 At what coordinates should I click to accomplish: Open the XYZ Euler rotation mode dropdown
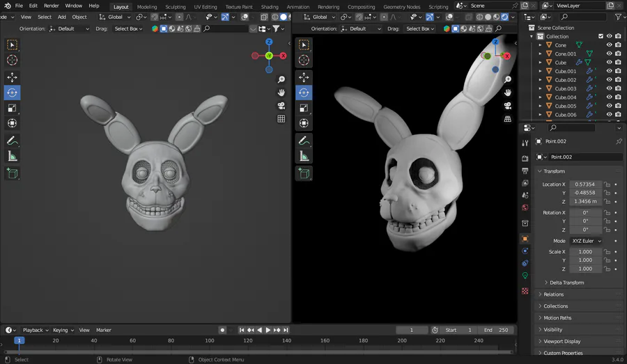586,241
